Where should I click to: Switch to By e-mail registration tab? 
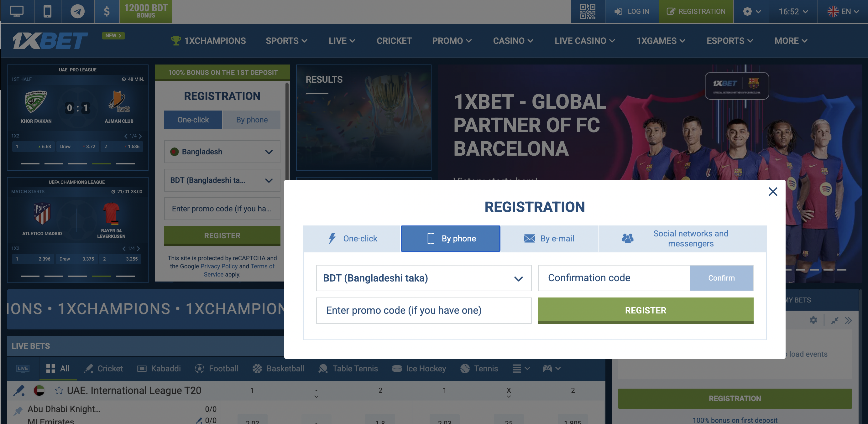coord(549,238)
